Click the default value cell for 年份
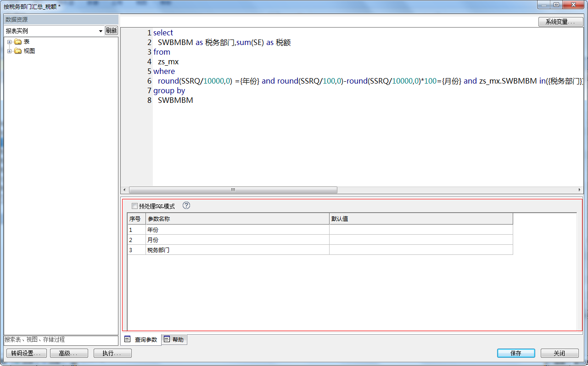Image resolution: width=588 pixels, height=366 pixels. pyautogui.click(x=420, y=230)
